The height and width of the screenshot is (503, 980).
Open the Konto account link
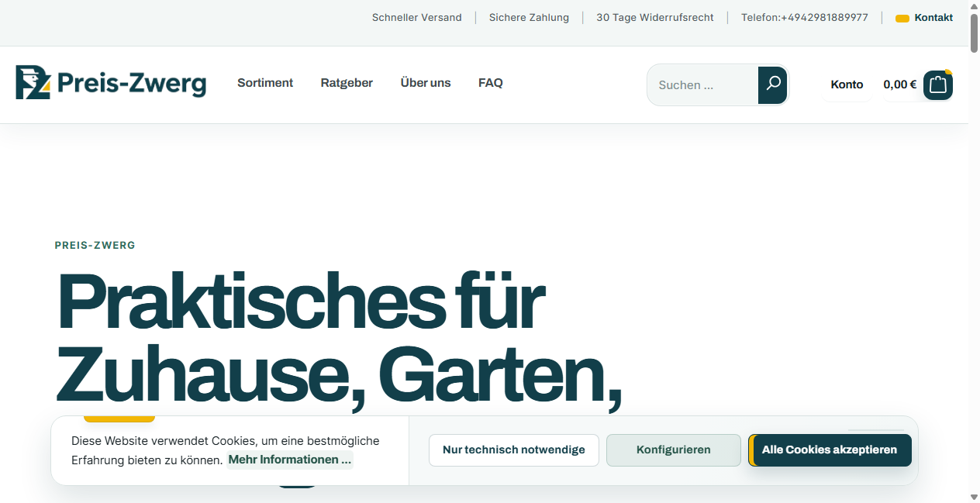847,84
